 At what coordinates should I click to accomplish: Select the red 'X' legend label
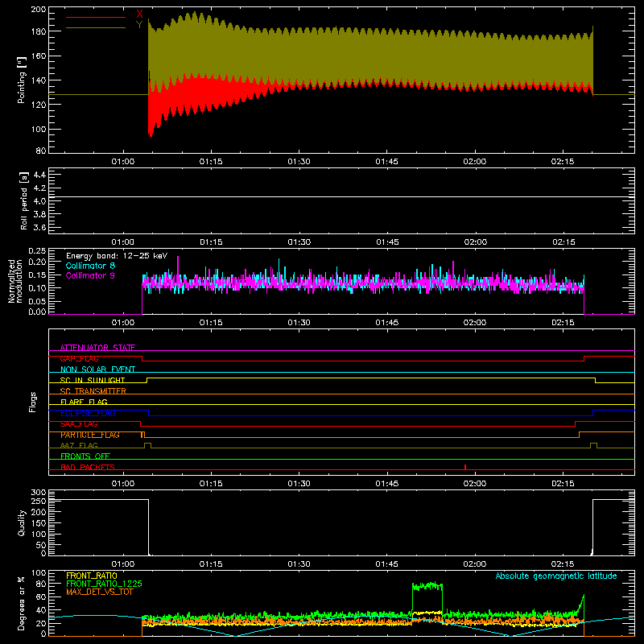(x=139, y=14)
